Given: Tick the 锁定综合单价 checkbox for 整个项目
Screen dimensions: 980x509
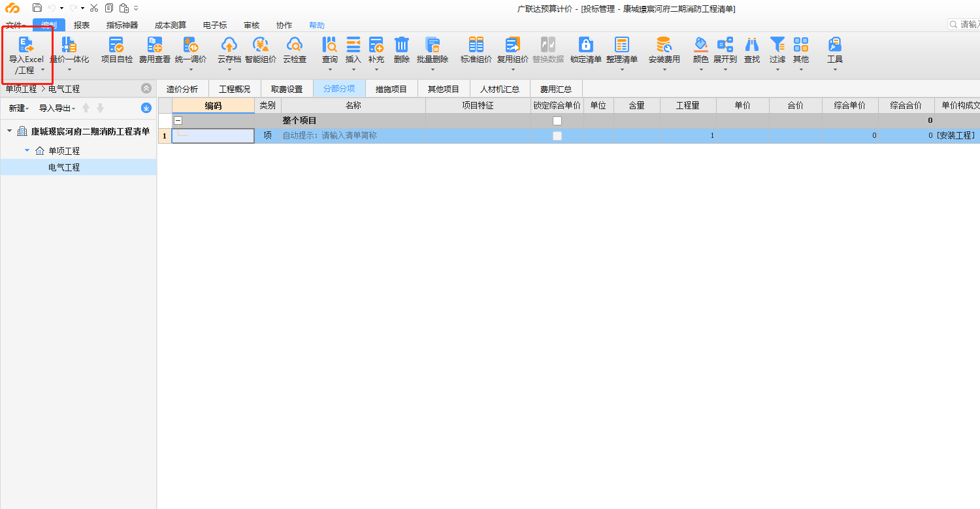Looking at the screenshot, I should pos(557,121).
